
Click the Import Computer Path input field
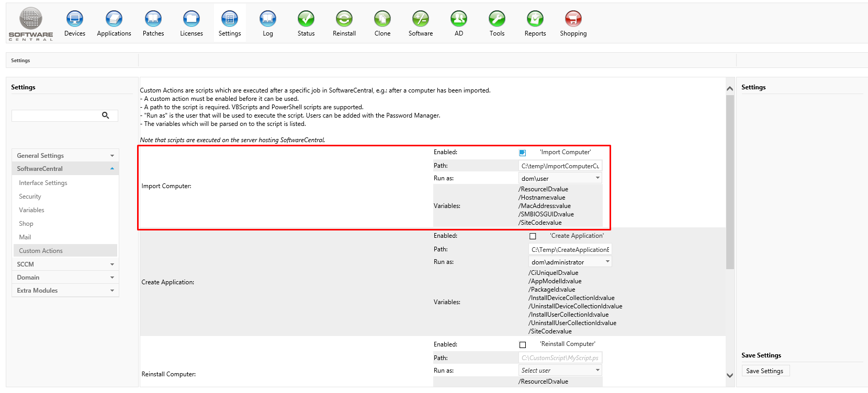(560, 166)
